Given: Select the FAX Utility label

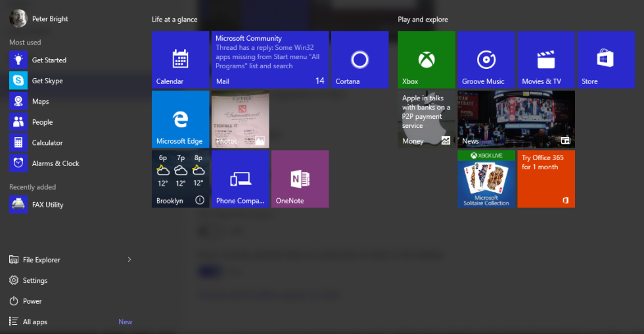Looking at the screenshot, I should [47, 205].
